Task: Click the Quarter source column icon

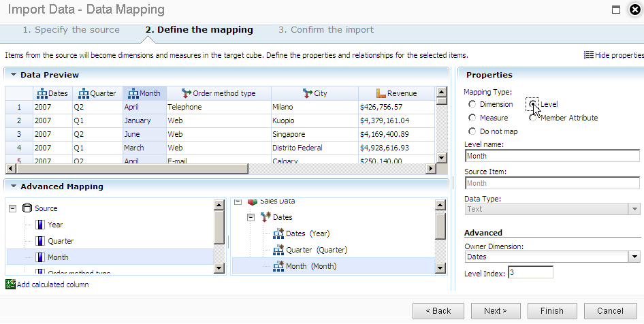Action: click(40, 241)
